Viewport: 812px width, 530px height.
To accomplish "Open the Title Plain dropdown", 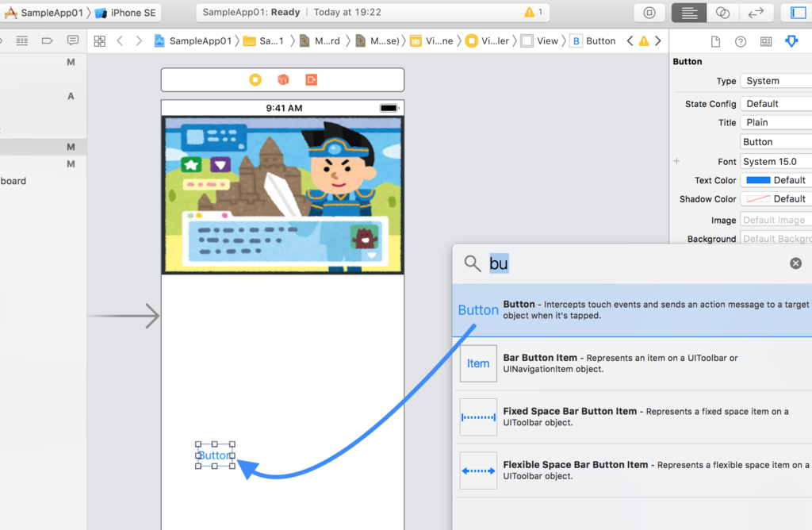I will (x=776, y=122).
